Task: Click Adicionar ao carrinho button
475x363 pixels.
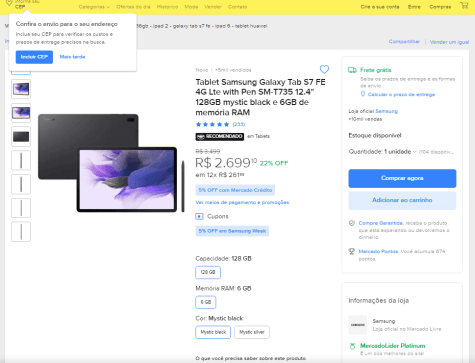Action: coord(402,200)
